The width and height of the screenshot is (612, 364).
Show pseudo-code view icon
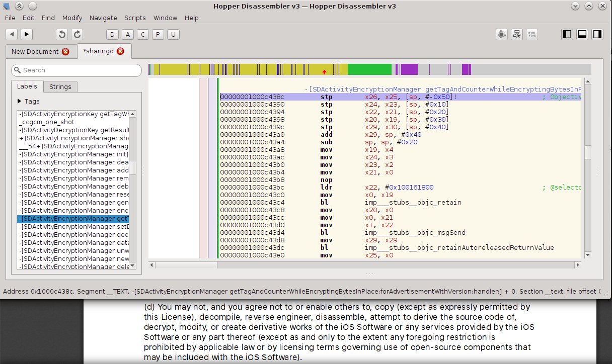pyautogui.click(x=531, y=34)
